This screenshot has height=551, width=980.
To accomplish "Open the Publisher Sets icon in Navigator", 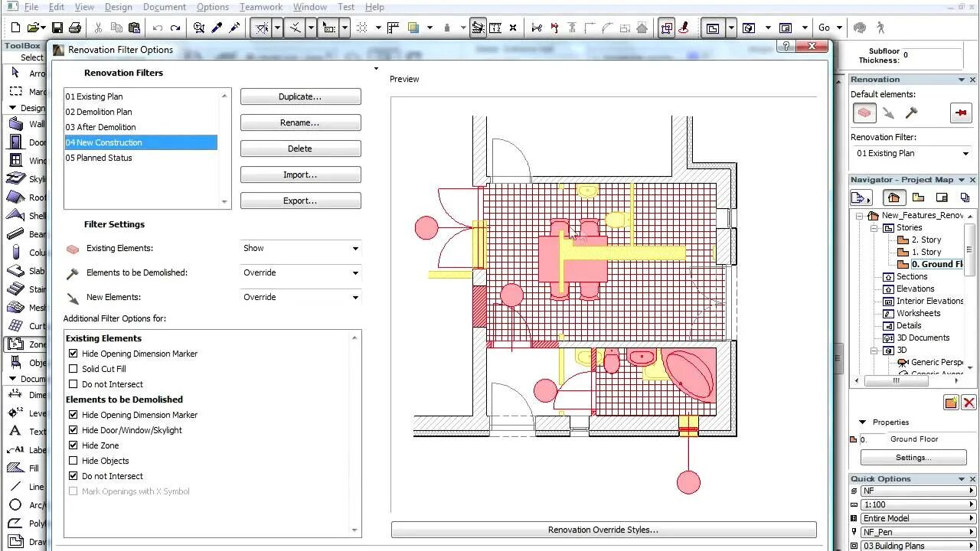I will 965,197.
